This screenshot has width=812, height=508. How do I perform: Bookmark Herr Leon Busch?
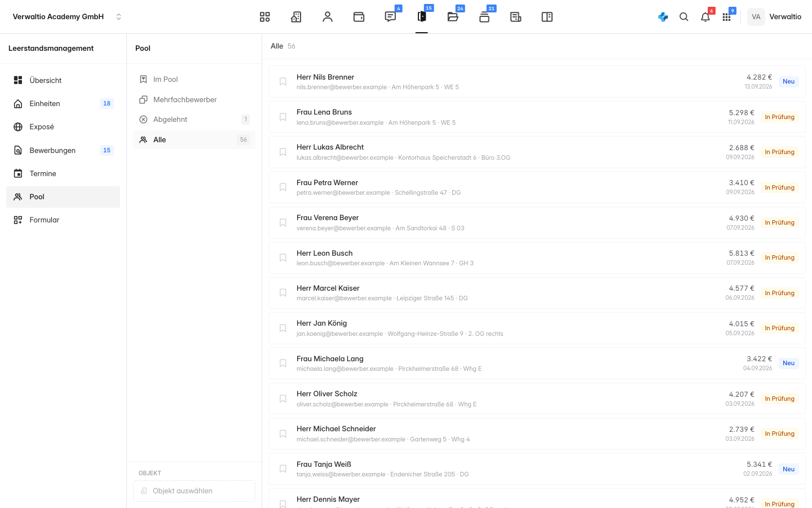(x=283, y=257)
